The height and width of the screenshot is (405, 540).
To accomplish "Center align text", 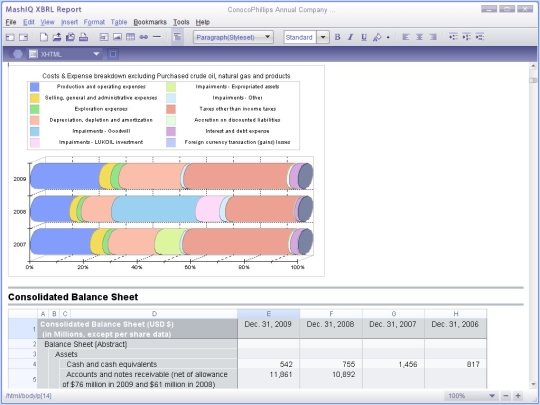I will [x=419, y=37].
